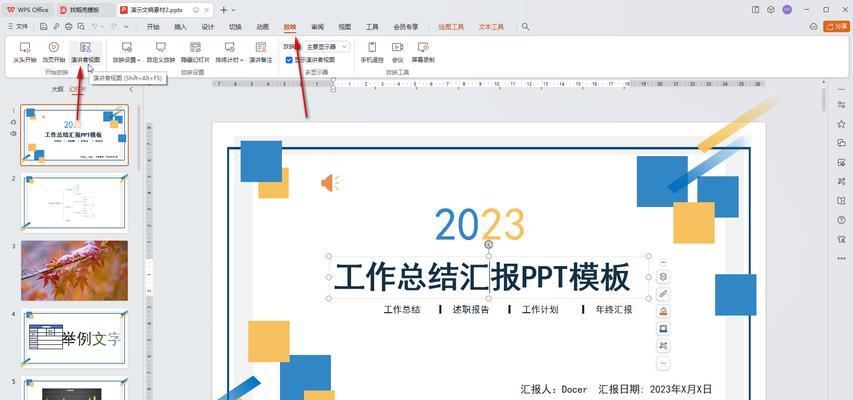Launch screen recording (屏幕录制)
Screen dimensions: 853x400
click(423, 52)
